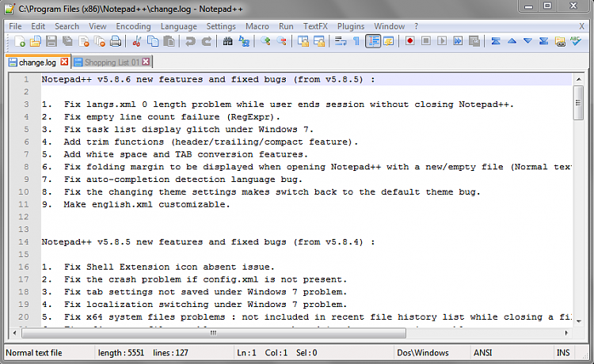The width and height of the screenshot is (594, 364).
Task: Open the user defined language dialog icon
Action: [x=389, y=41]
